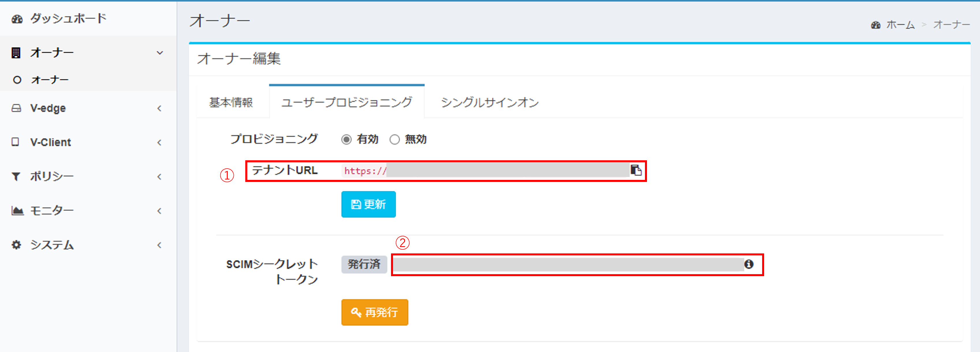Click the dashboard gauge icon in sidebar
This screenshot has height=352, width=980.
click(x=17, y=19)
